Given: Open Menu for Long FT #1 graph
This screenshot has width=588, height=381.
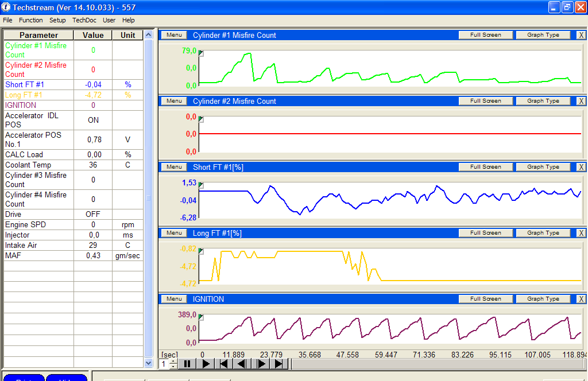Looking at the screenshot, I should pyautogui.click(x=174, y=233).
